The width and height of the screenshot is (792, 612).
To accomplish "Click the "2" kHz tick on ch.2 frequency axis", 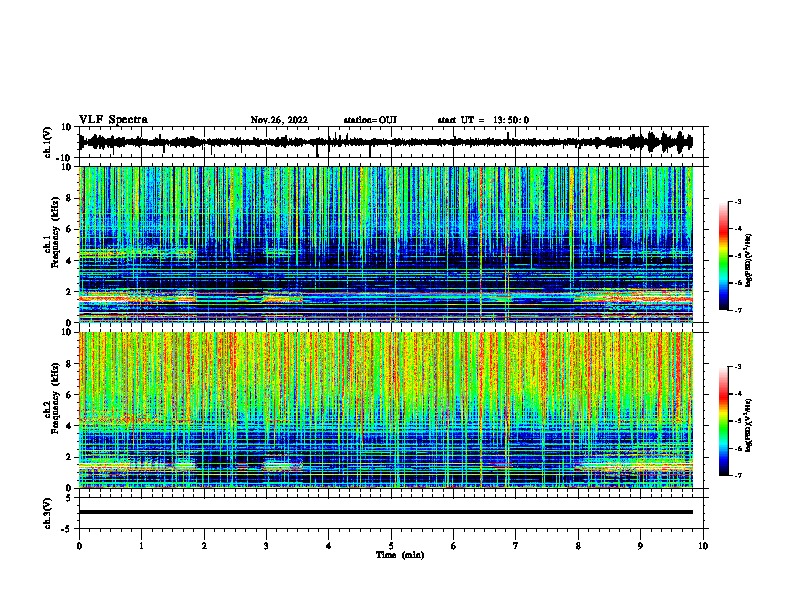I will [x=70, y=457].
